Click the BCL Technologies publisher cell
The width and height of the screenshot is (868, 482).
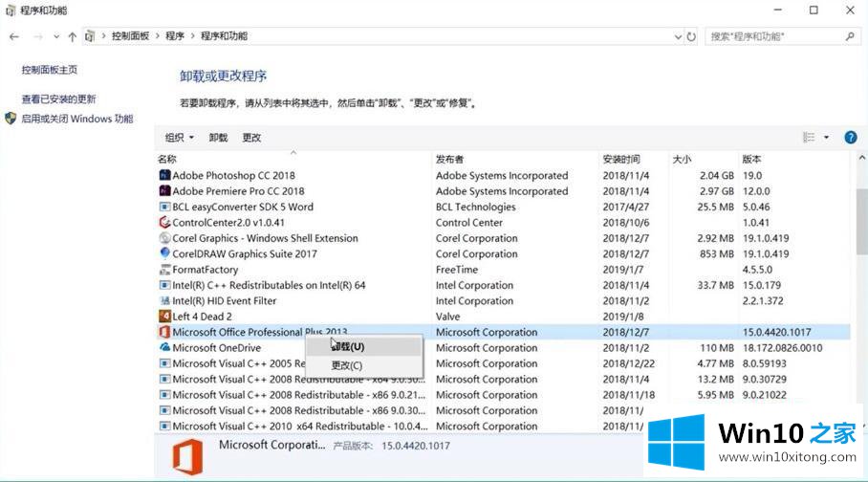coord(475,207)
